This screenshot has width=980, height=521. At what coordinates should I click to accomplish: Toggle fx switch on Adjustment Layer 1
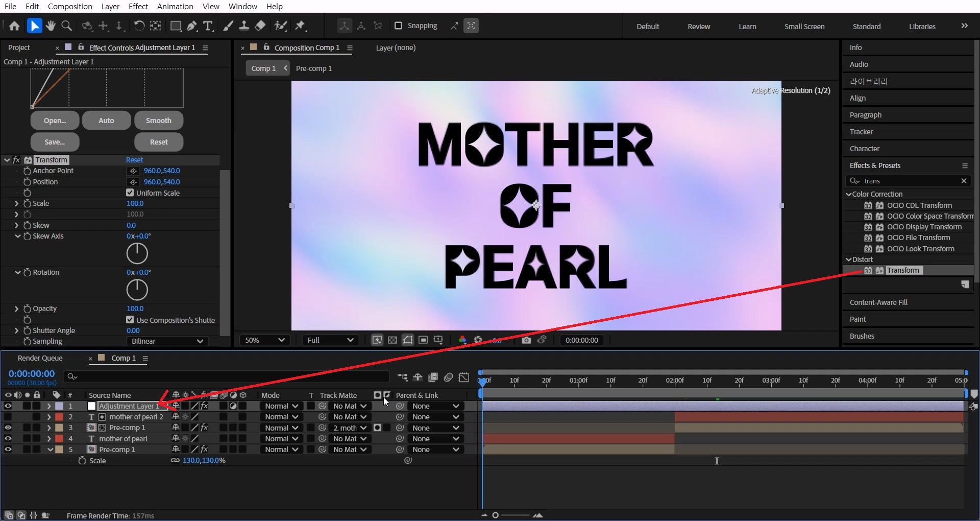point(204,406)
